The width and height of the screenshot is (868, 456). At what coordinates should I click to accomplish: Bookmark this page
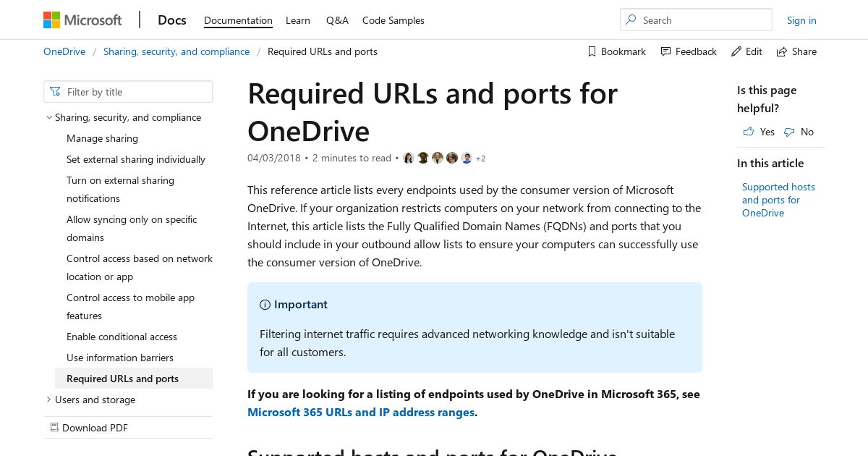[616, 51]
